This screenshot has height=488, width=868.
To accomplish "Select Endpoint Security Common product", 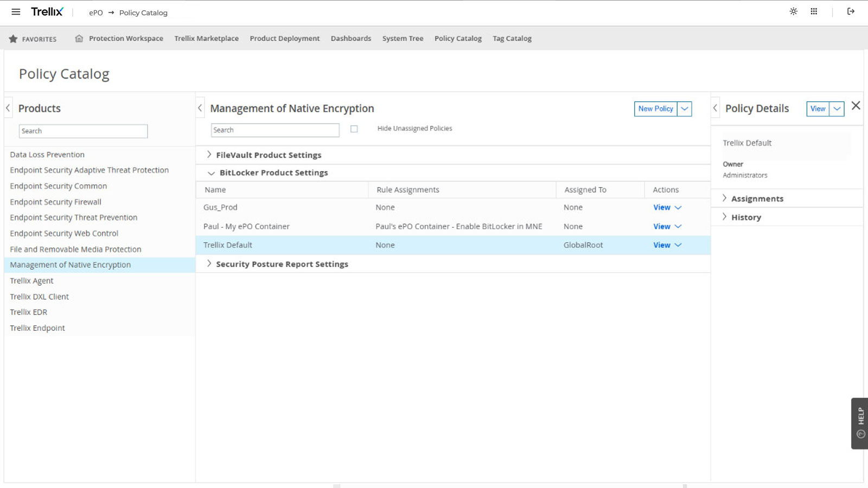I will [59, 186].
